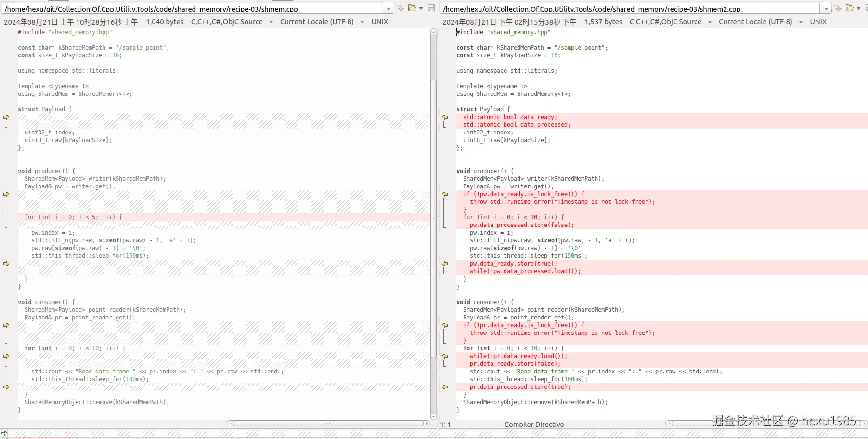Expand the right file path history dropdown
The image size is (868, 439).
point(826,9)
